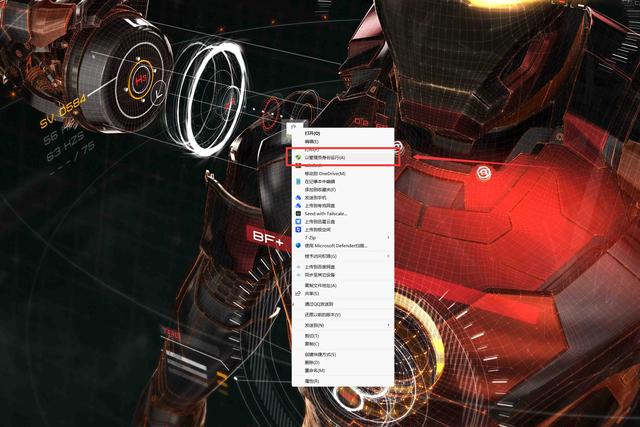The height and width of the screenshot is (427, 640).
Task: Click the Microsoft Defender shield icon
Action: [298, 246]
